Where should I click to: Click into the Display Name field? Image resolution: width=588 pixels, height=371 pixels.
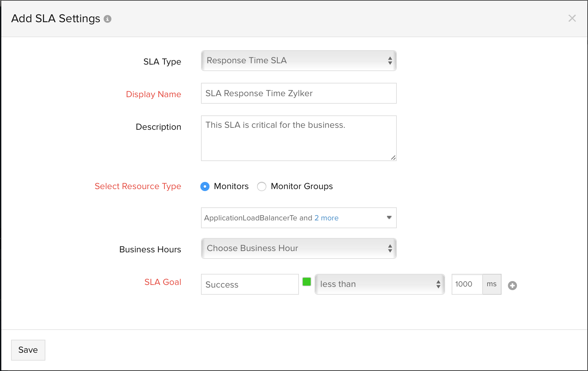tap(299, 93)
